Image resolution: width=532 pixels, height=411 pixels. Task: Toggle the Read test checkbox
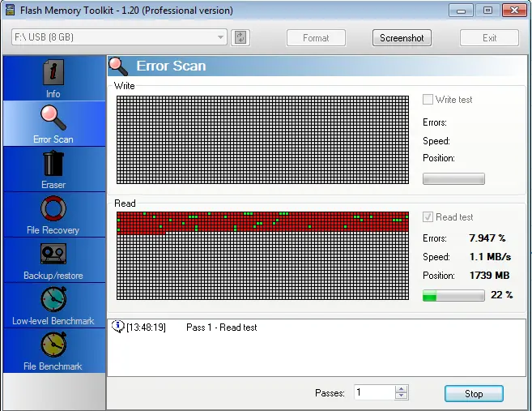pyautogui.click(x=428, y=216)
